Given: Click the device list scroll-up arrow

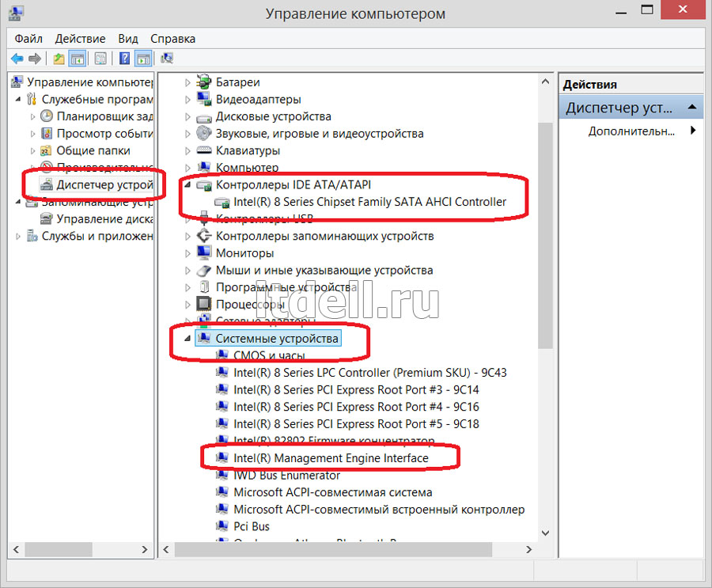Looking at the screenshot, I should pyautogui.click(x=545, y=82).
